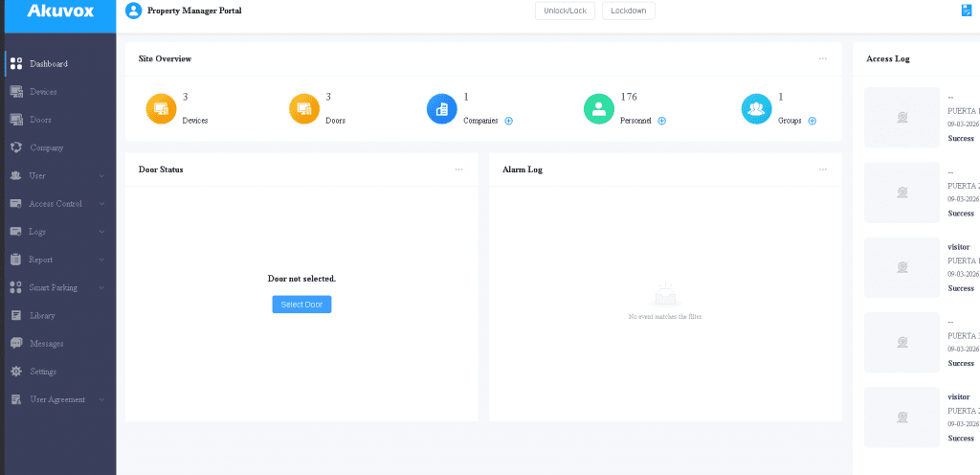
Task: Open the Site Overview options menu
Action: coord(822,58)
